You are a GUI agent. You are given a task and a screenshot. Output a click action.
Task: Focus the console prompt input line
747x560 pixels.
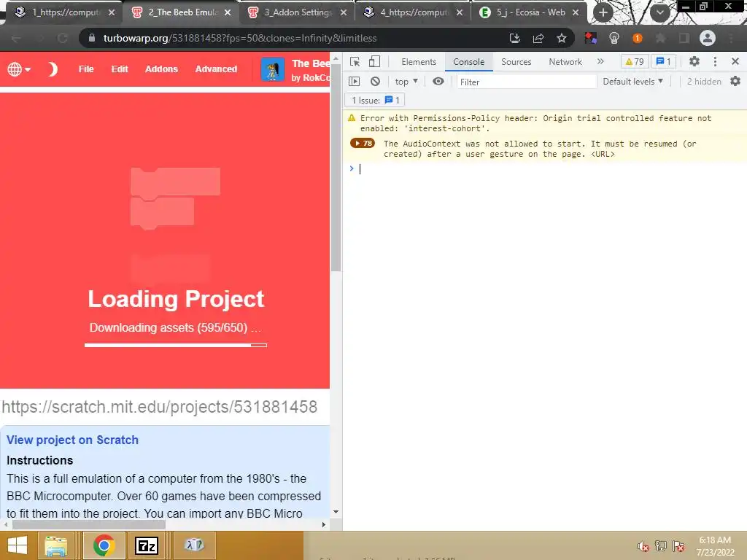pyautogui.click(x=548, y=169)
